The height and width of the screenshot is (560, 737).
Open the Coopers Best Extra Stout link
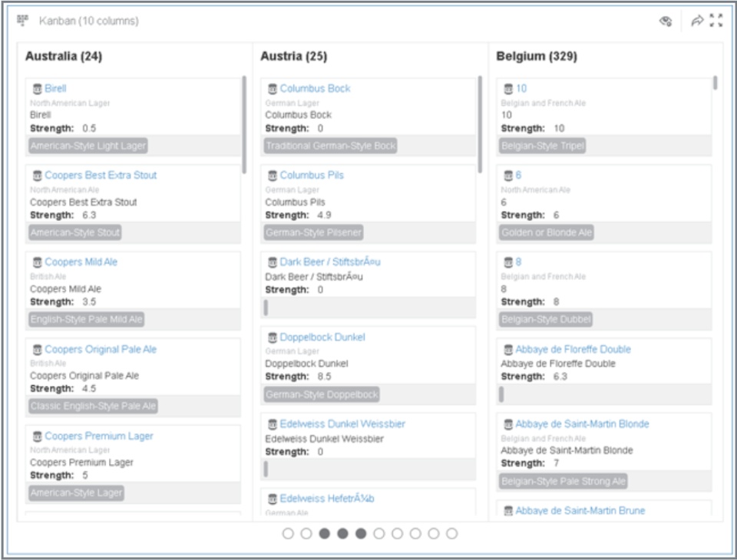[101, 176]
